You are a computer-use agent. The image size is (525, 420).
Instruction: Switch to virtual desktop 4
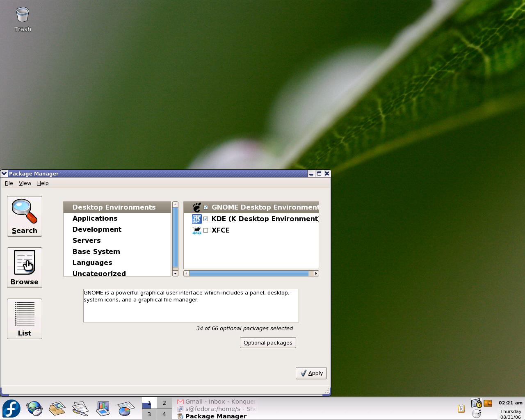[x=164, y=414]
